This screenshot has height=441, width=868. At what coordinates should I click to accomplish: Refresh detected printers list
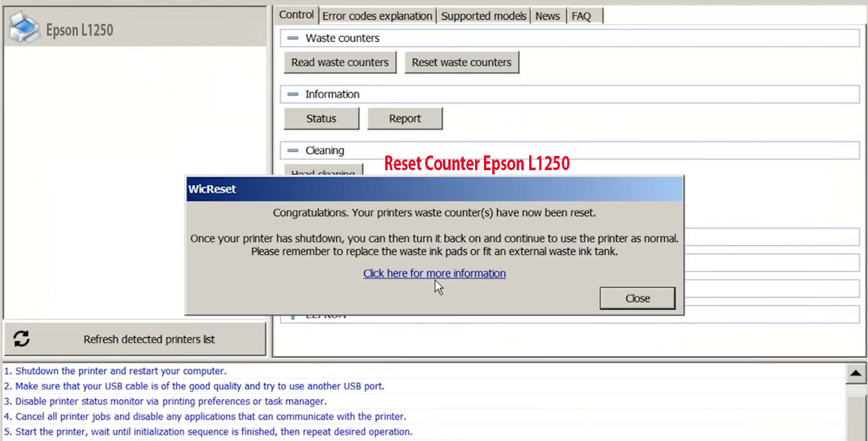pos(135,339)
